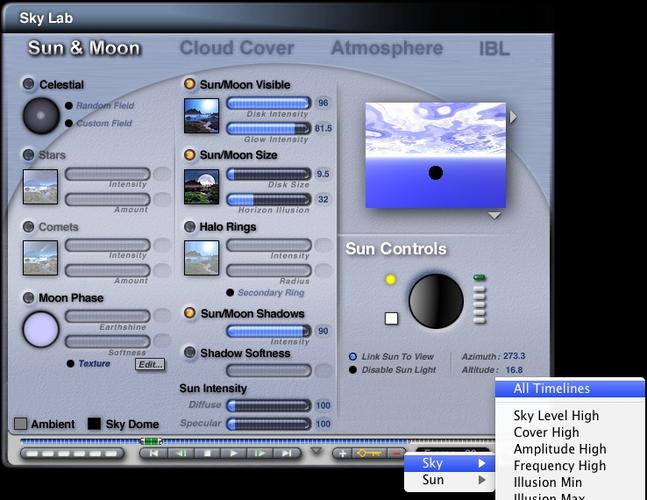Click the yellow sun mode icon
The width and height of the screenshot is (647, 500).
[x=390, y=279]
